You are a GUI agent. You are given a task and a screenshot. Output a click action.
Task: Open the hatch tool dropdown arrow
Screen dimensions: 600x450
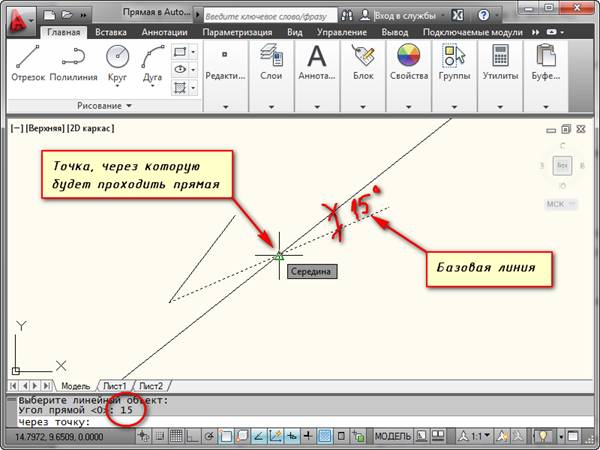point(194,88)
